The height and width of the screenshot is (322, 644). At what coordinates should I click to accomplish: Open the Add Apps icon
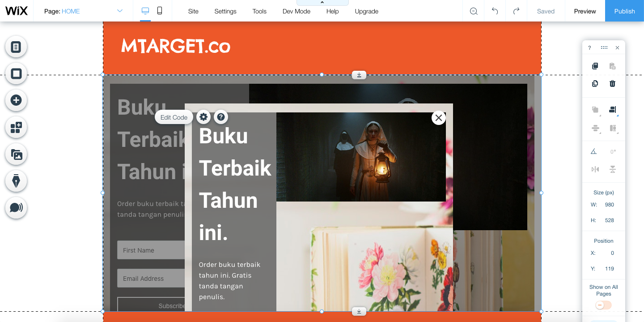[16, 128]
